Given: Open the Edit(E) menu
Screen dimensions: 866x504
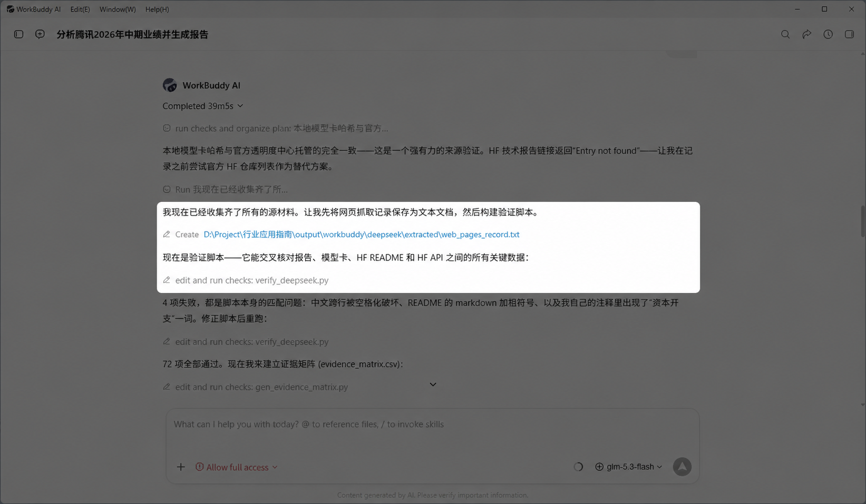Looking at the screenshot, I should pyautogui.click(x=80, y=9).
